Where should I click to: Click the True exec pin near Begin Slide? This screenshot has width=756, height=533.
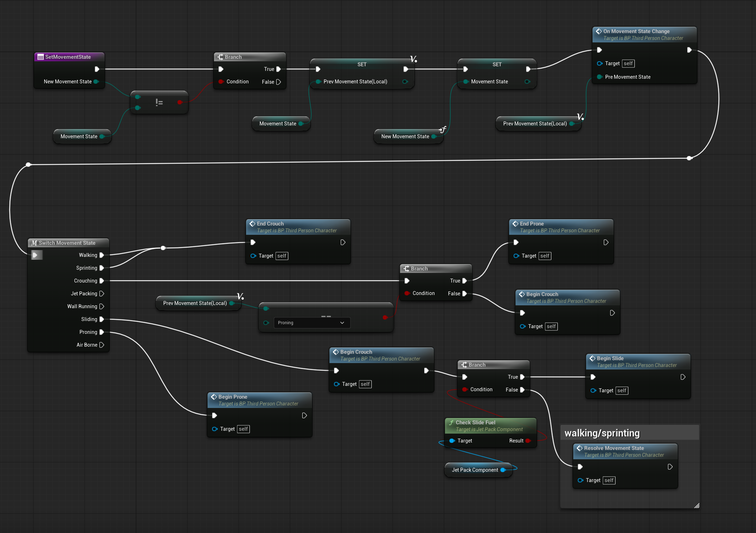[522, 377]
